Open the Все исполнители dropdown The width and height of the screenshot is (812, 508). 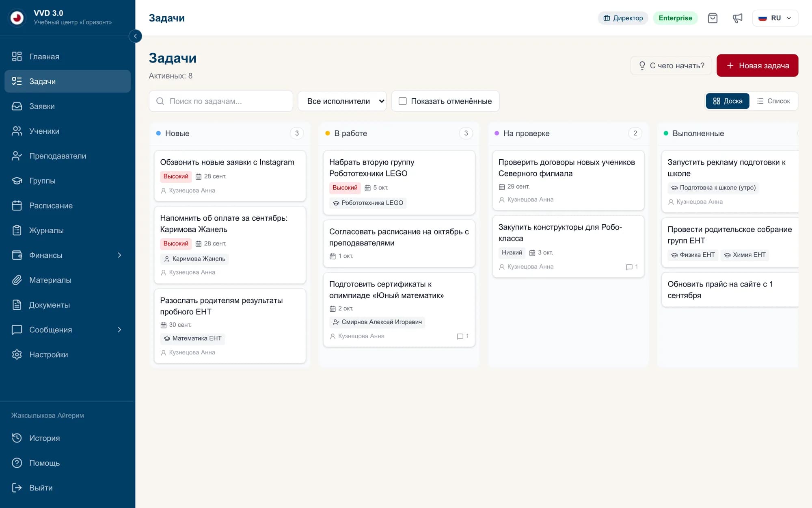[x=342, y=101]
